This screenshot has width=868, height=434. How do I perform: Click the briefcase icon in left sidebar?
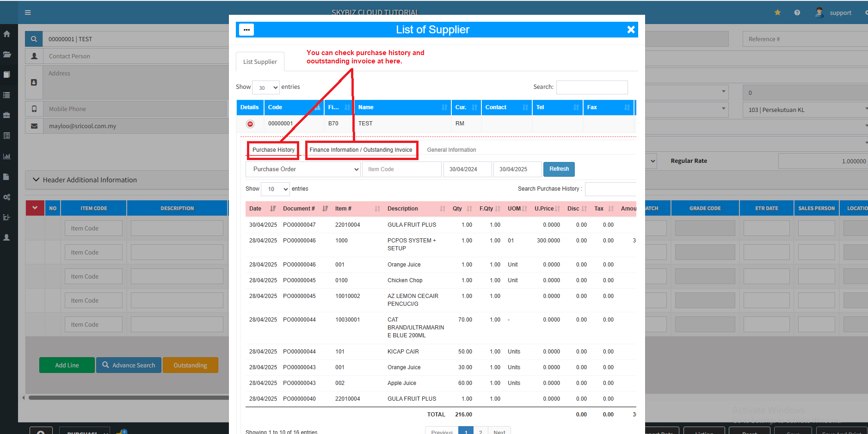7,115
